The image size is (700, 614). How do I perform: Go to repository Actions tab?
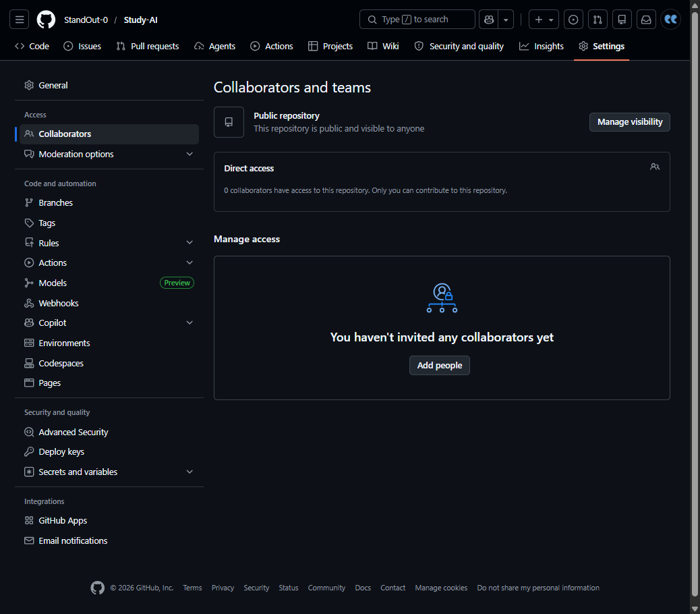(x=272, y=46)
